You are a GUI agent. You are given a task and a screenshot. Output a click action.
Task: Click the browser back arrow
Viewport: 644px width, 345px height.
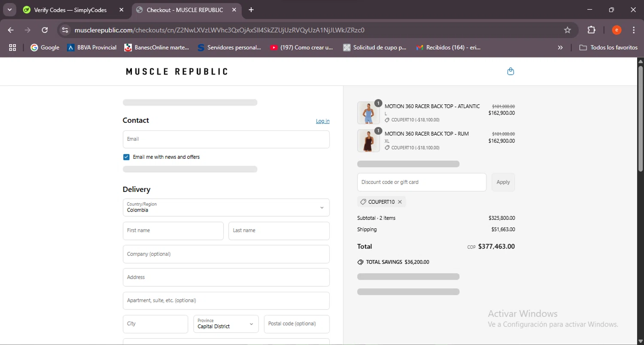pyautogui.click(x=11, y=30)
